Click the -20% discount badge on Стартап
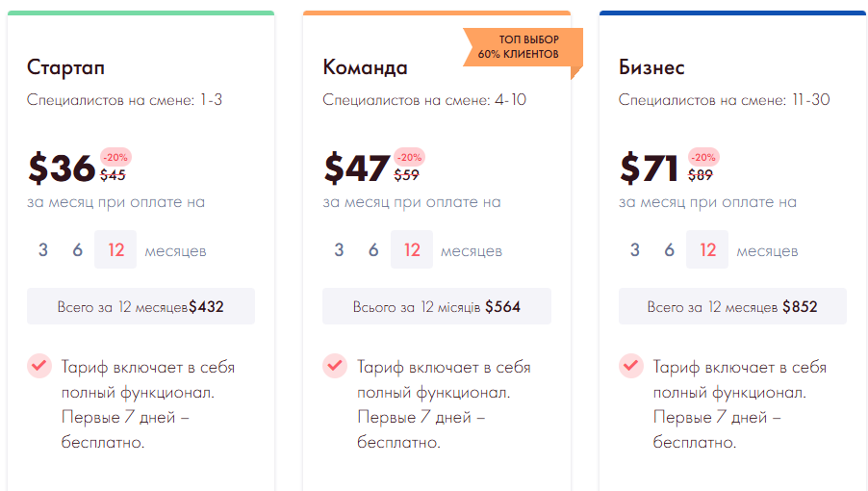Viewport: 868px width, 491px height. click(115, 157)
